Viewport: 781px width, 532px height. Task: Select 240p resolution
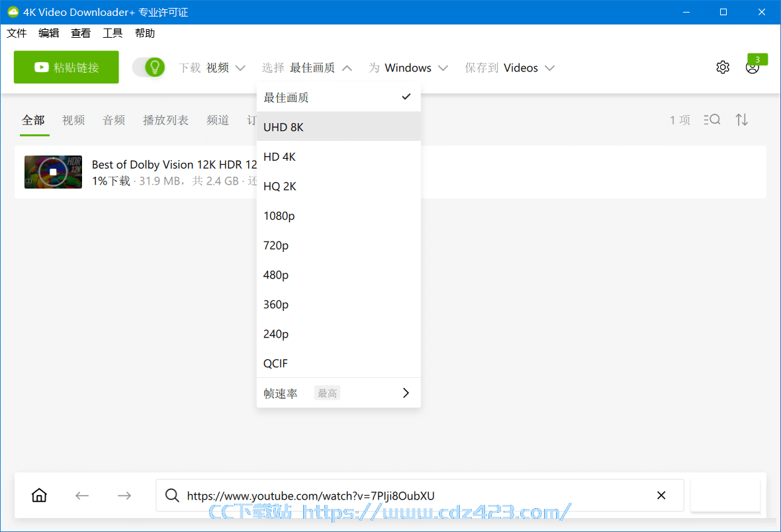coord(339,333)
